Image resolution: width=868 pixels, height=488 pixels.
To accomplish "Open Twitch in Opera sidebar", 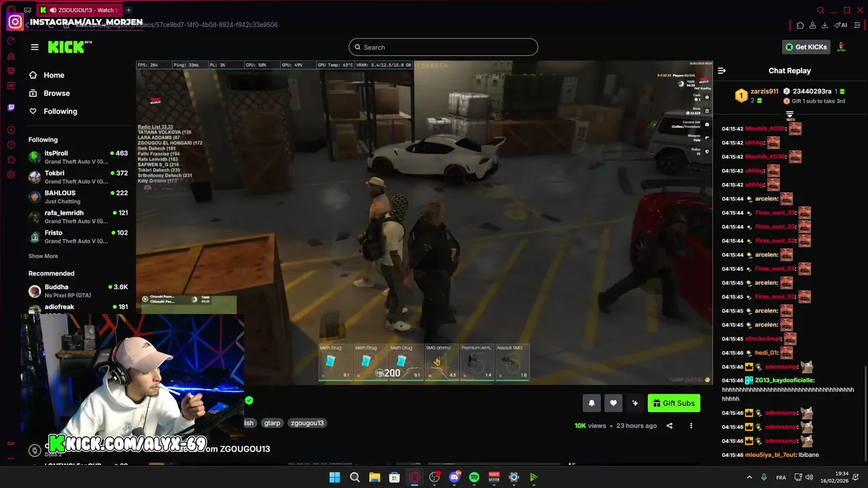I will coord(11,107).
